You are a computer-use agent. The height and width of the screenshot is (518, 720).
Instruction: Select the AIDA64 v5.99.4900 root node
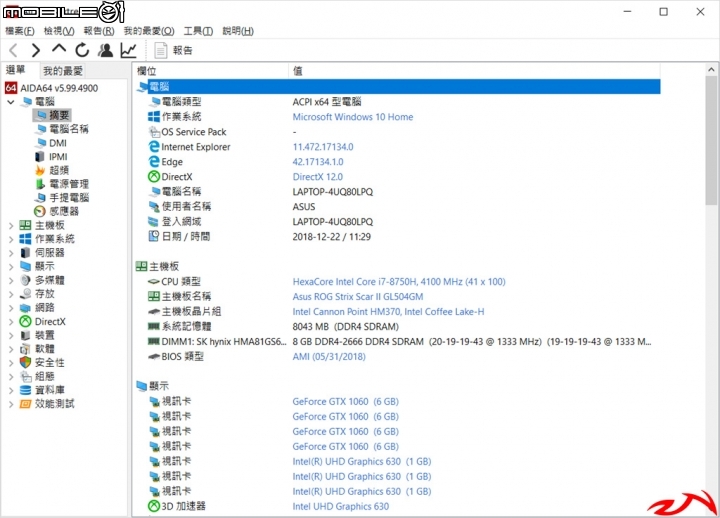point(51,88)
